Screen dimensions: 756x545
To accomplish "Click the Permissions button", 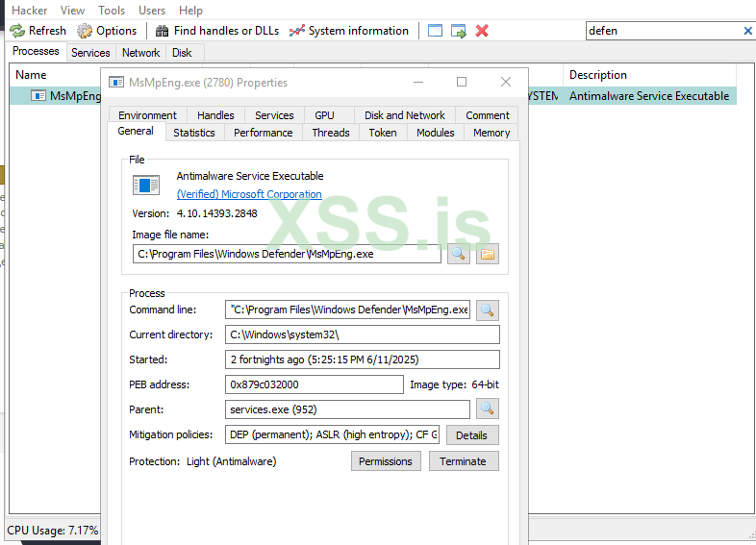I will pyautogui.click(x=386, y=461).
